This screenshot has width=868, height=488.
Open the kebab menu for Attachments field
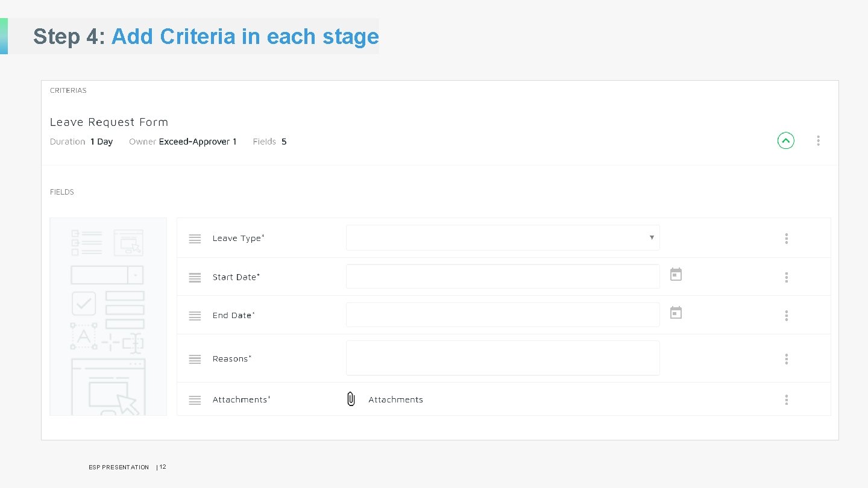coord(787,399)
